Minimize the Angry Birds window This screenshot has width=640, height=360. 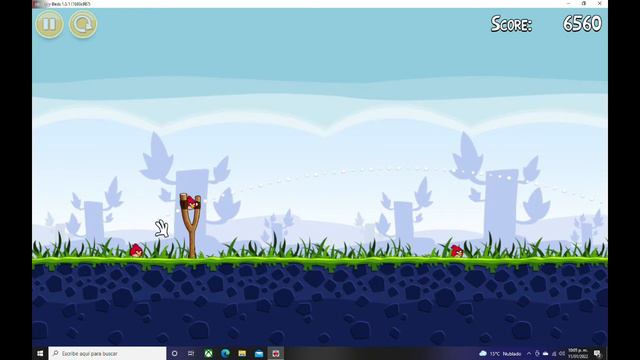coord(569,3)
